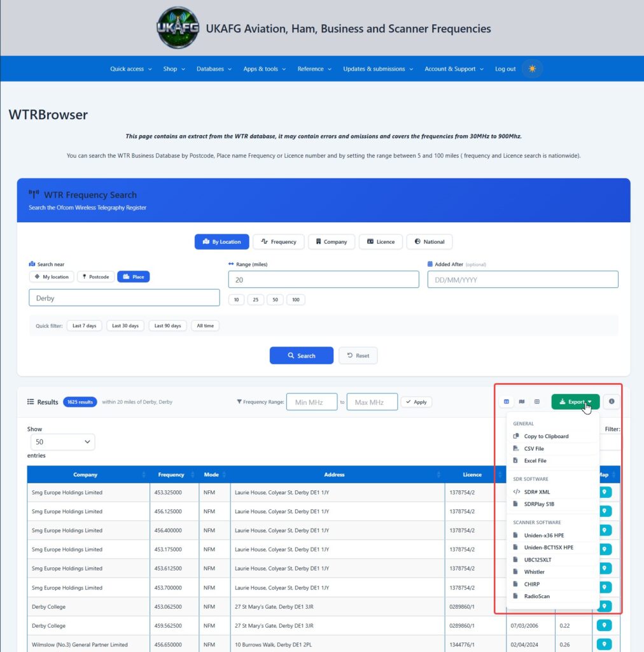Set range preset to 50 miles

click(275, 299)
